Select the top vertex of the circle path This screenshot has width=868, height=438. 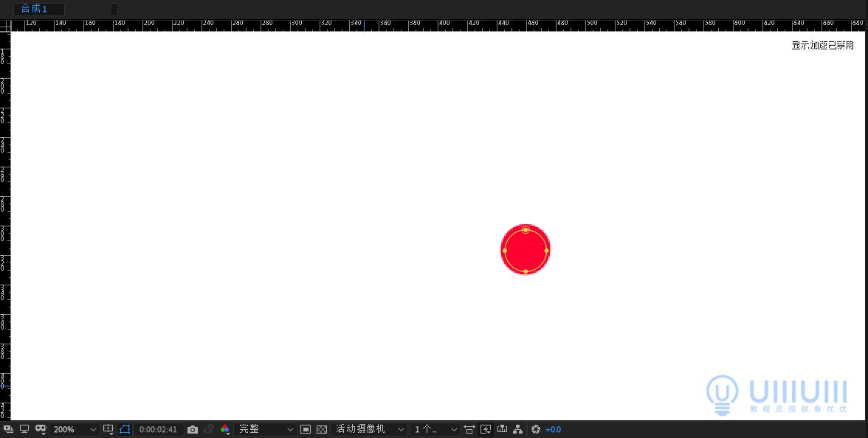pos(526,229)
